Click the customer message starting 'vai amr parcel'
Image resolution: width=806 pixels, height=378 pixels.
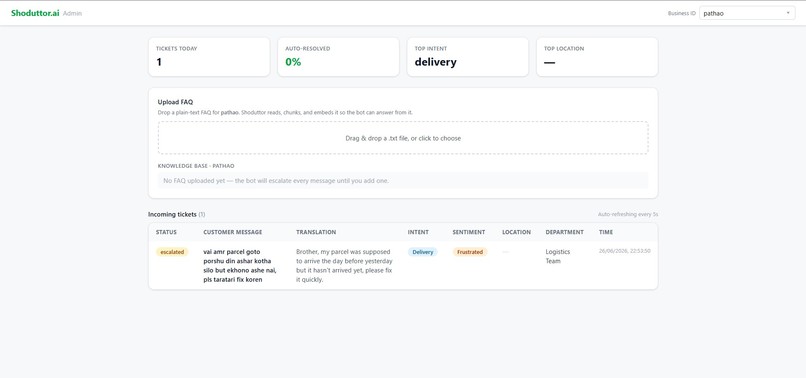click(240, 265)
